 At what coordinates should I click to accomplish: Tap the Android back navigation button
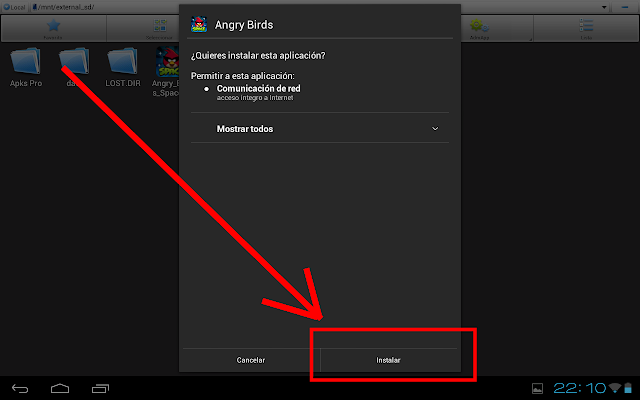pyautogui.click(x=20, y=389)
